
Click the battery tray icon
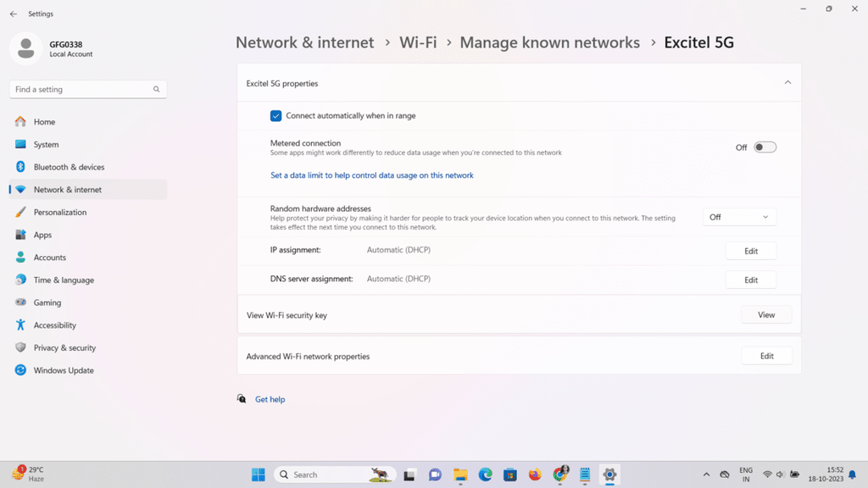pyautogui.click(x=794, y=474)
